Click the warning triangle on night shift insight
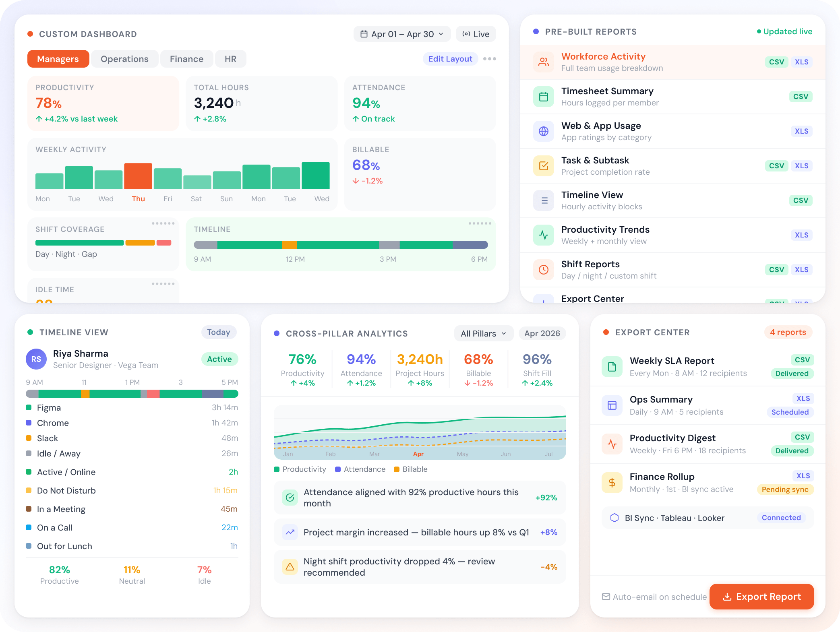 point(290,567)
